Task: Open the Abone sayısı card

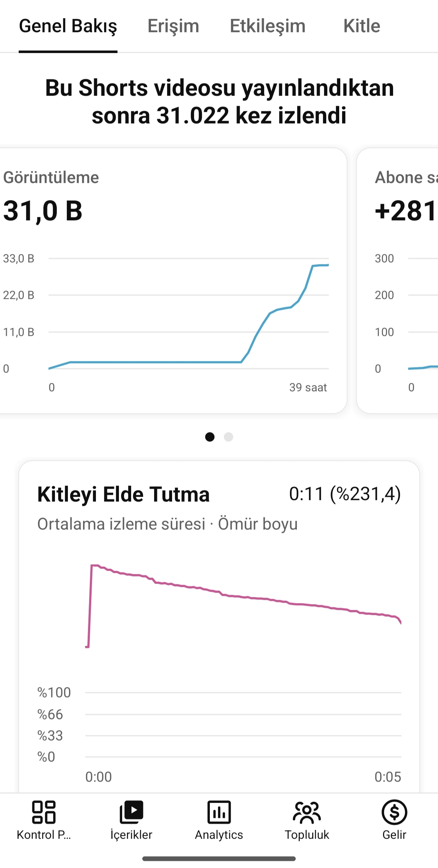Action: [397, 280]
